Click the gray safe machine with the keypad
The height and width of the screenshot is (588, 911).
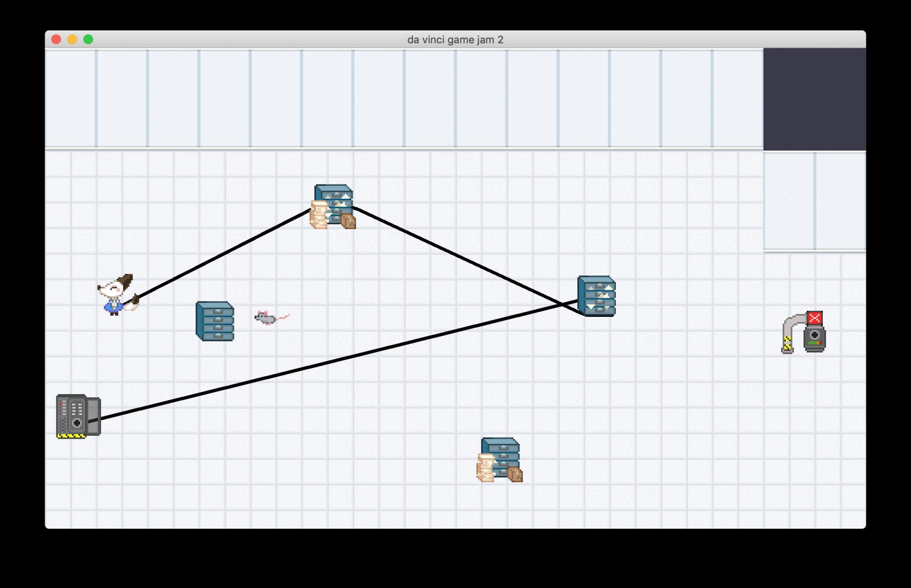point(78,416)
